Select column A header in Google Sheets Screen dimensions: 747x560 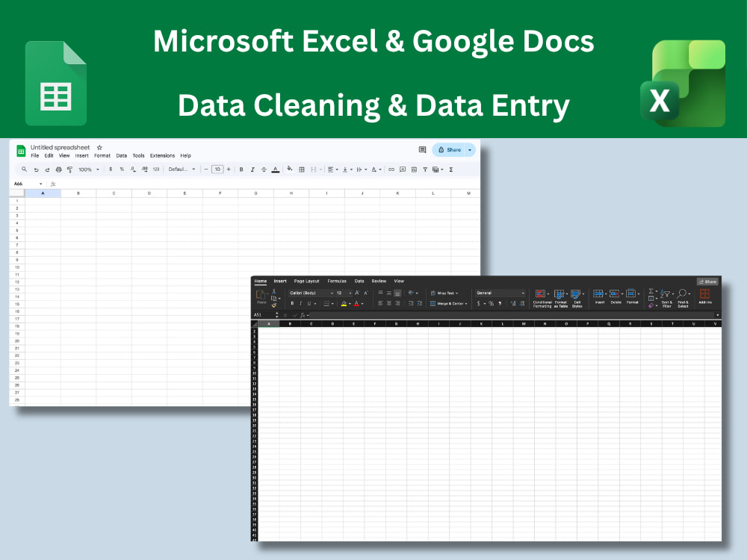coord(43,193)
